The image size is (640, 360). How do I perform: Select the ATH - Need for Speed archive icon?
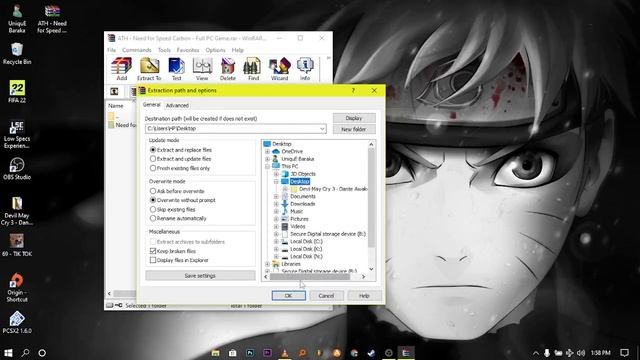52,20
